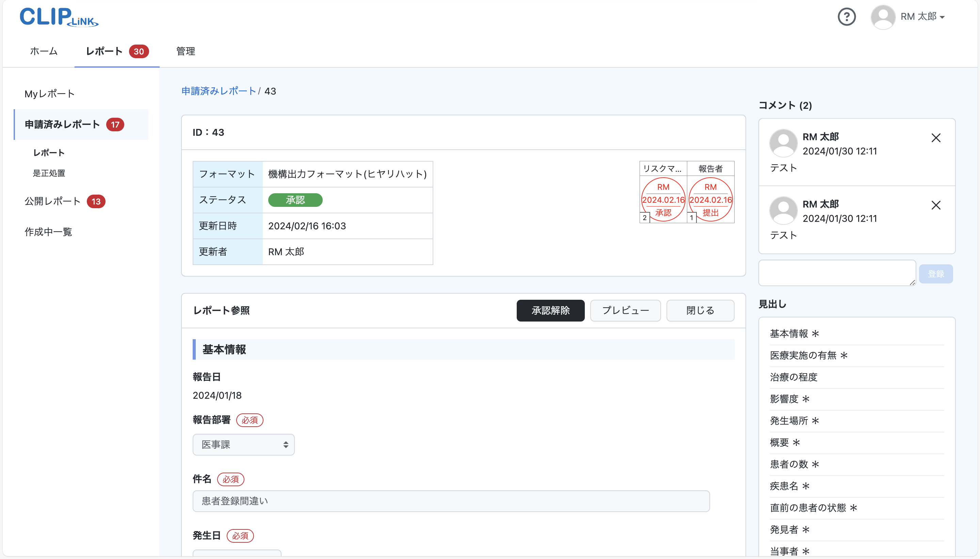Screen dimensions: 980x559
Task: Select 是正処置 in the sidebar
Action: tap(49, 173)
